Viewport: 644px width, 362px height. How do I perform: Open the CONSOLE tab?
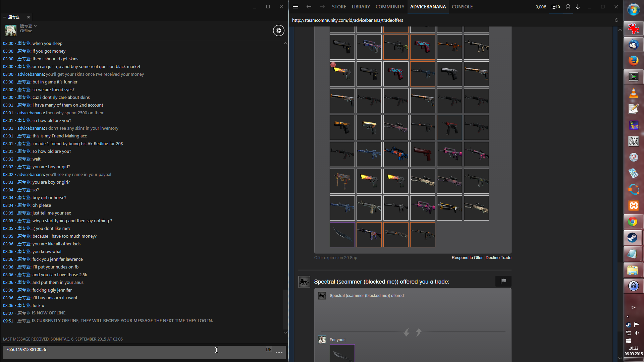pyautogui.click(x=462, y=7)
